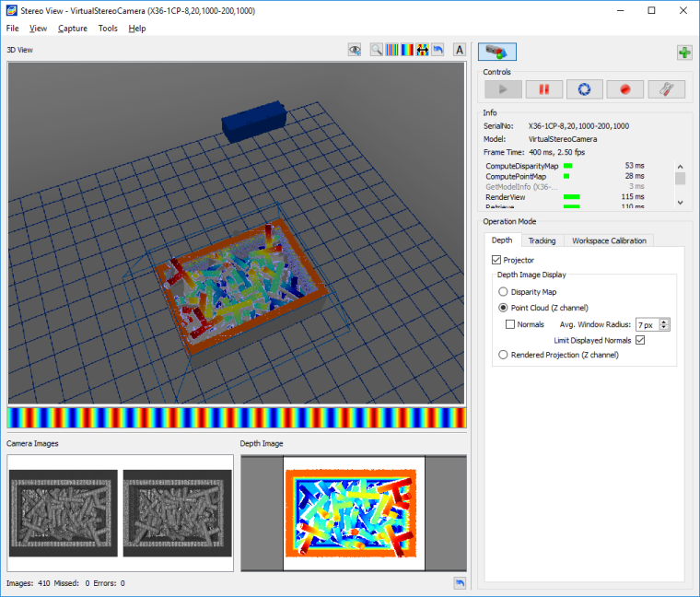Open the Capture menu
The width and height of the screenshot is (700, 597).
pyautogui.click(x=72, y=29)
